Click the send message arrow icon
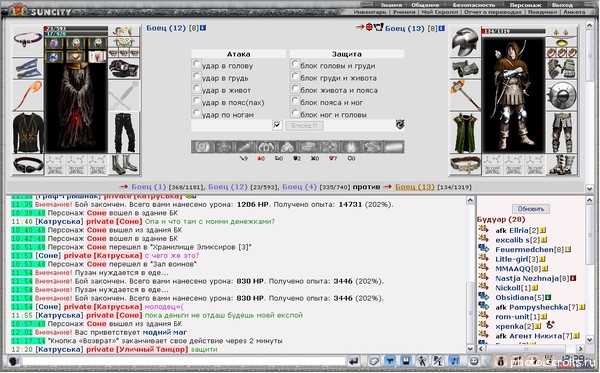600x373 pixels. (x=354, y=361)
